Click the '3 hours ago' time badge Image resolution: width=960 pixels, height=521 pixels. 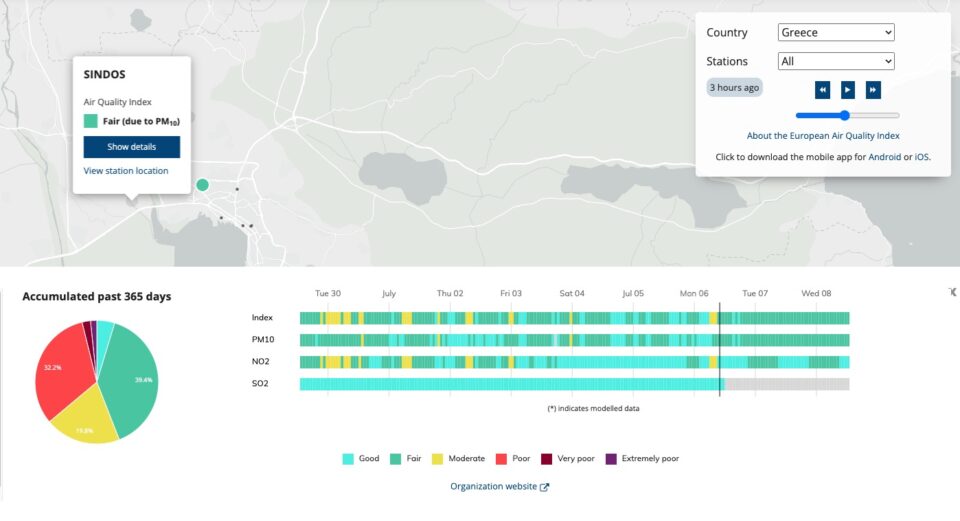click(x=734, y=88)
